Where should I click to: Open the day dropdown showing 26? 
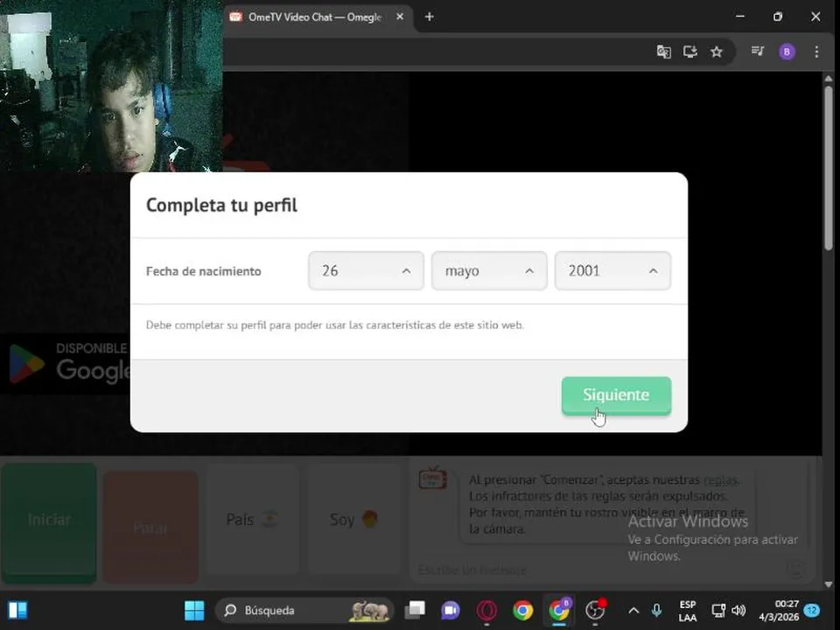[x=366, y=270]
